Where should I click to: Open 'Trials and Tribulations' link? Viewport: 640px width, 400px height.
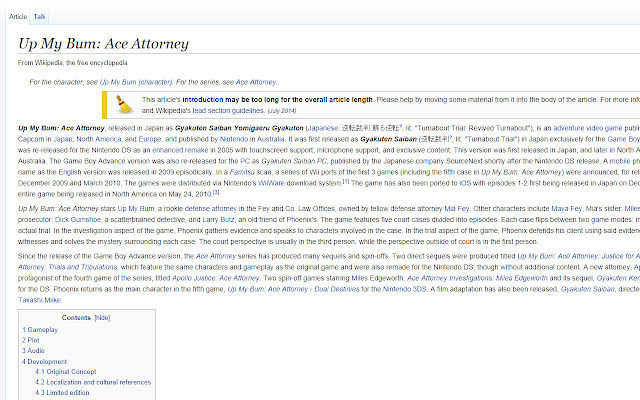(x=67, y=267)
